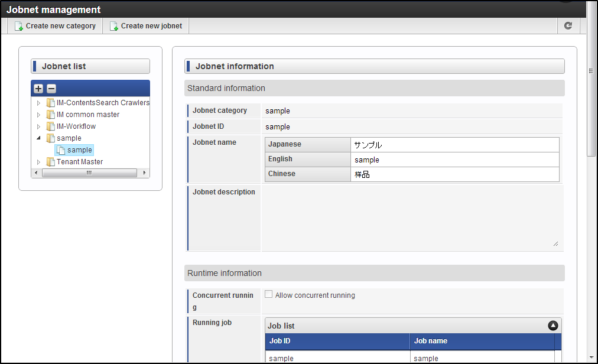
Task: Collapse the sample category node
Action: click(x=38, y=138)
